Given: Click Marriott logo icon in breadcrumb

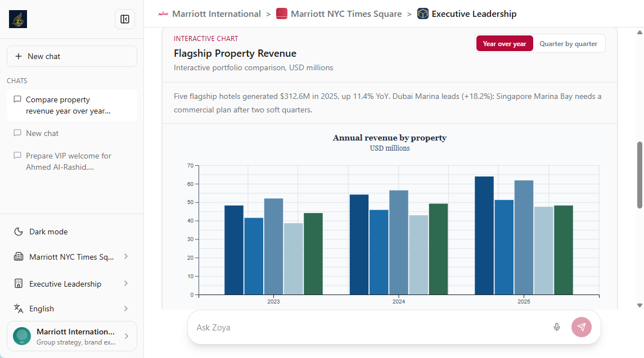Looking at the screenshot, I should (x=163, y=14).
